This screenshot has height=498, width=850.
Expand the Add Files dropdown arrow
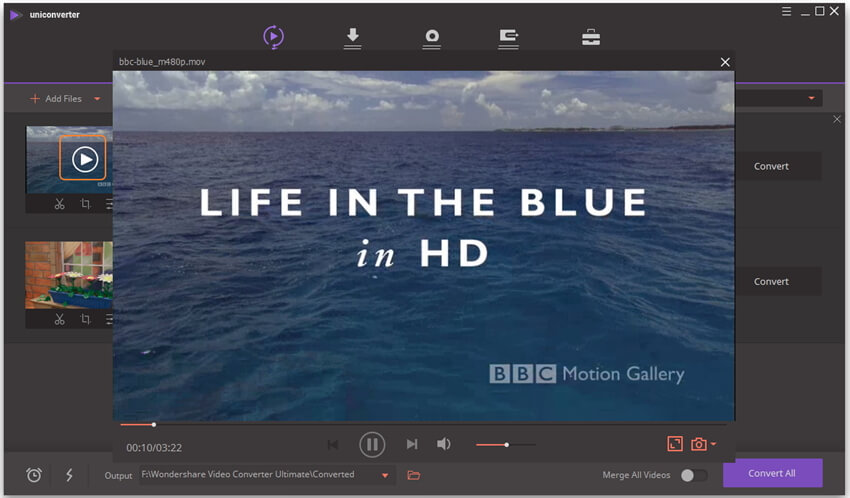point(97,99)
